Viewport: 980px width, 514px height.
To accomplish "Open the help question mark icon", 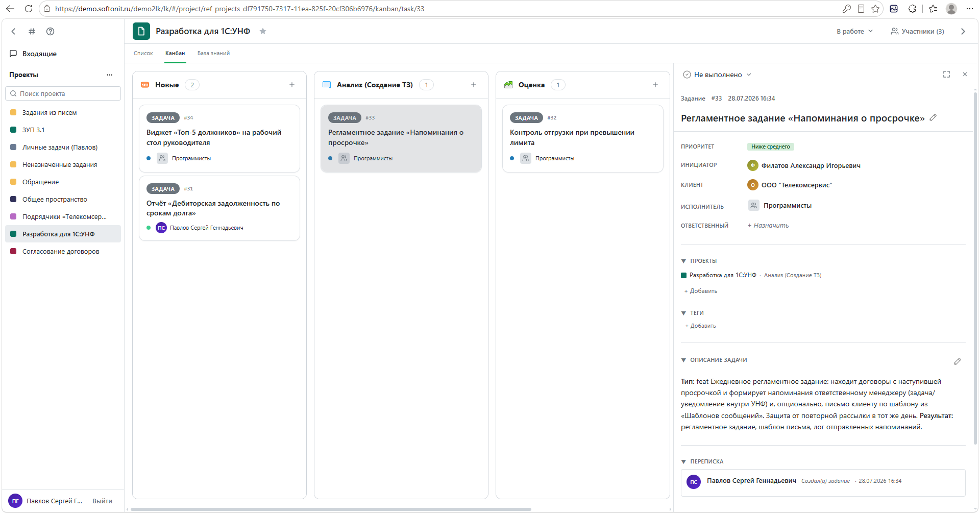I will point(50,31).
